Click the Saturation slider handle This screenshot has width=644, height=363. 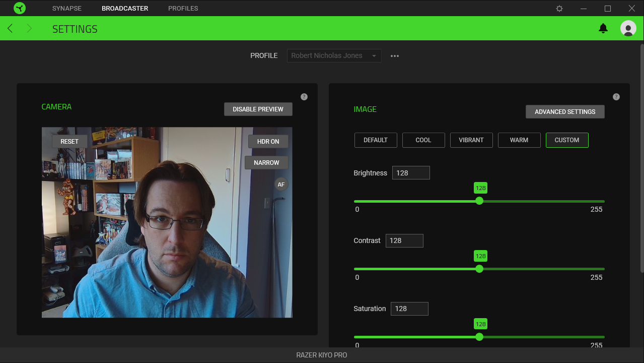pos(479,337)
